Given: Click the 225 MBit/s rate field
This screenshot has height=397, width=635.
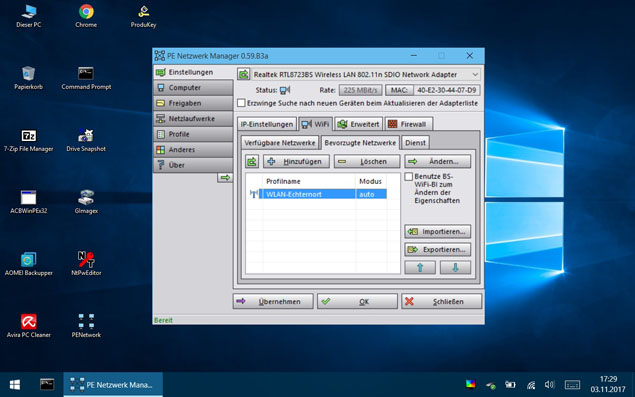Looking at the screenshot, I should [x=360, y=90].
